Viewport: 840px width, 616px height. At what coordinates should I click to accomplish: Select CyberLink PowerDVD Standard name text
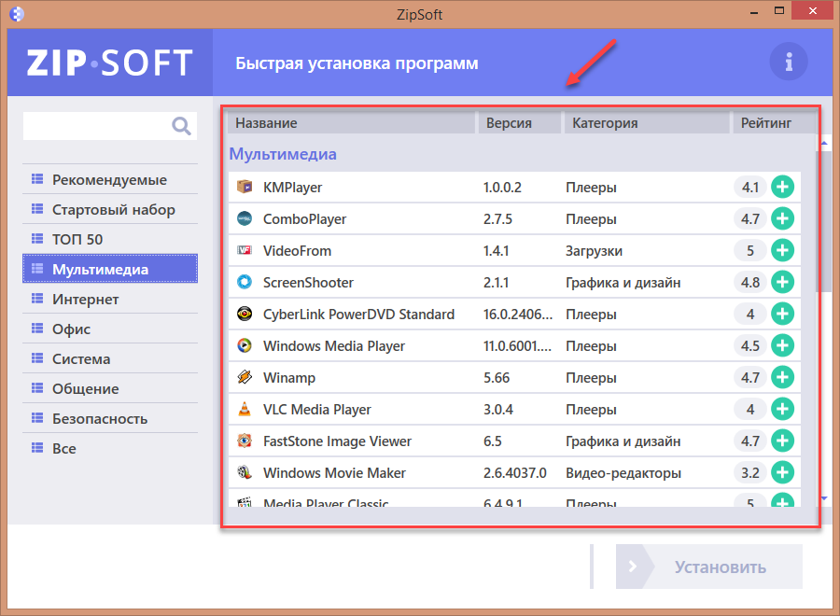click(358, 314)
